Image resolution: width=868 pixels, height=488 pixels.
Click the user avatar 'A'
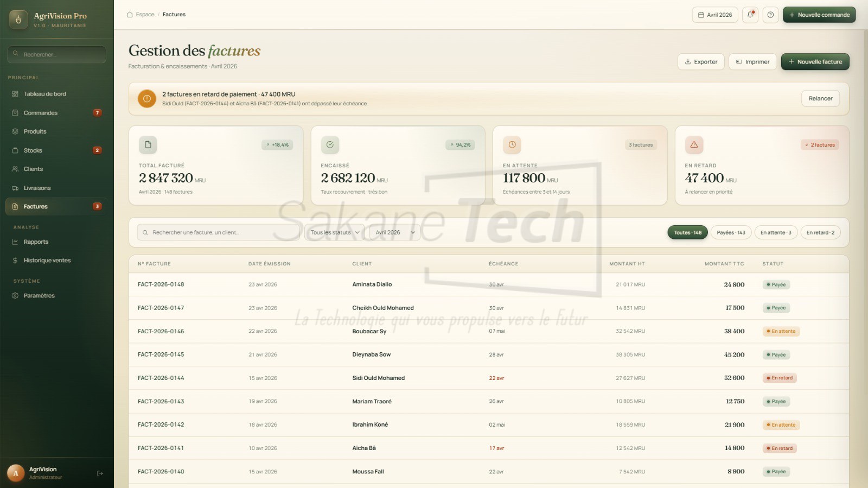coord(16,473)
